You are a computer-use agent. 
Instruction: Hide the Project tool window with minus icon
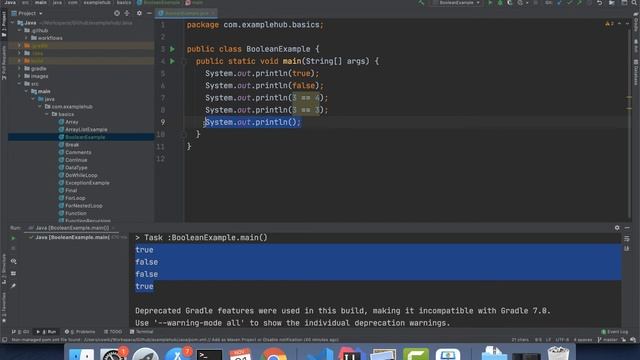click(149, 13)
